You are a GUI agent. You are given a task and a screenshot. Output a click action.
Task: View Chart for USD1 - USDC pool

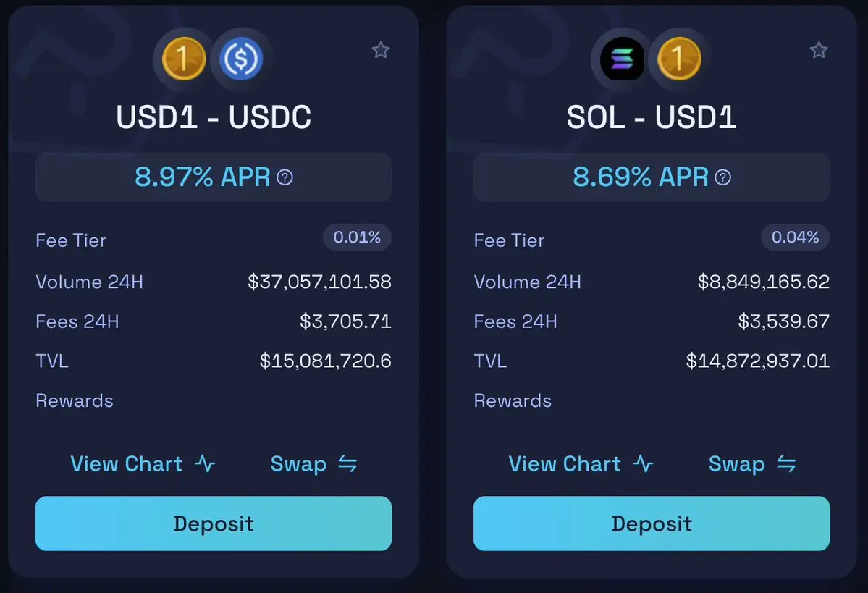point(143,464)
